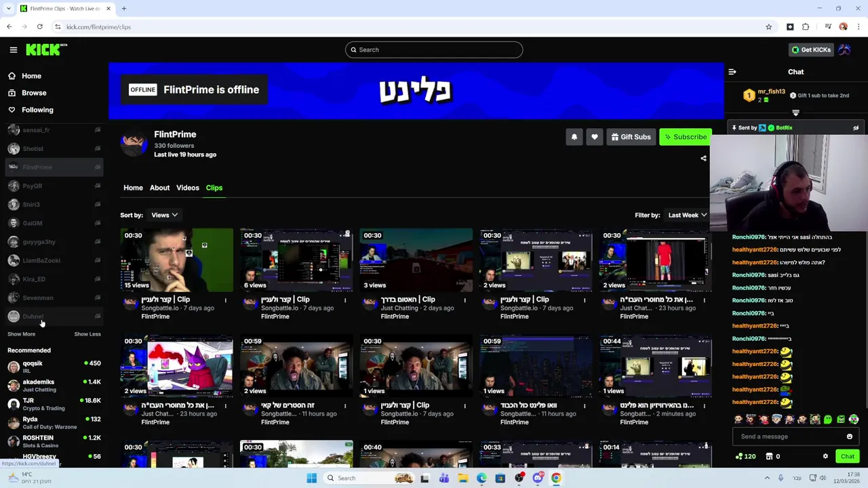This screenshot has width=868, height=488.
Task: Click the Subscribe button
Action: pos(686,137)
